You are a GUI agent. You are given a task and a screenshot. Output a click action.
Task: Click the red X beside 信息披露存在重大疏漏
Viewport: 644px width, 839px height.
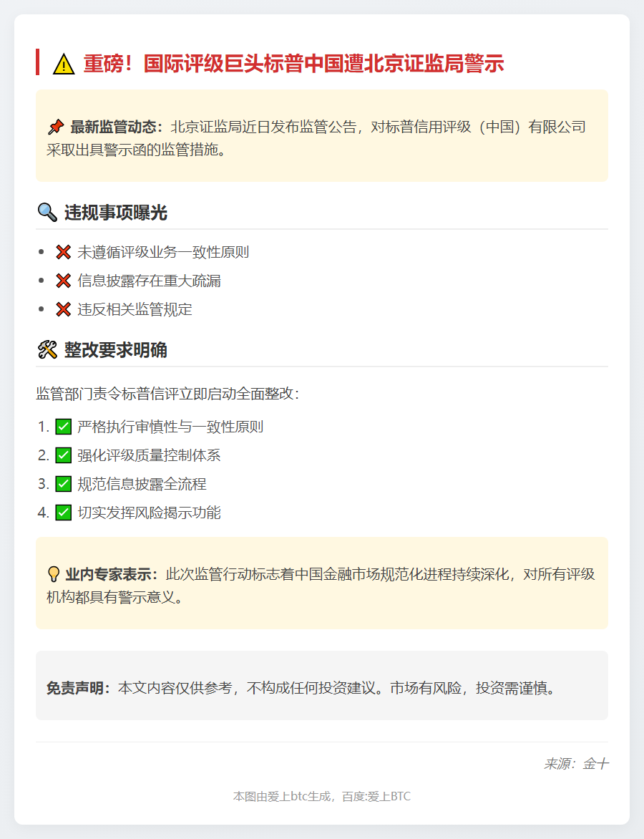pyautogui.click(x=63, y=281)
